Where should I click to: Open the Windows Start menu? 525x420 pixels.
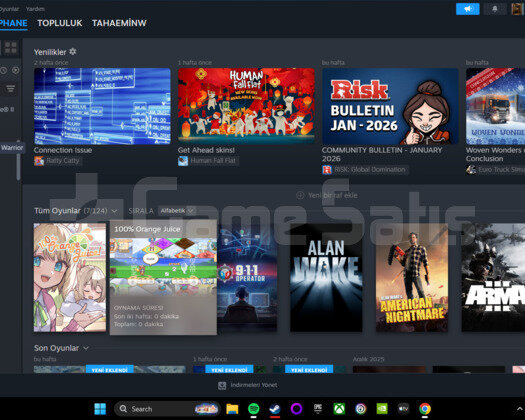point(100,409)
